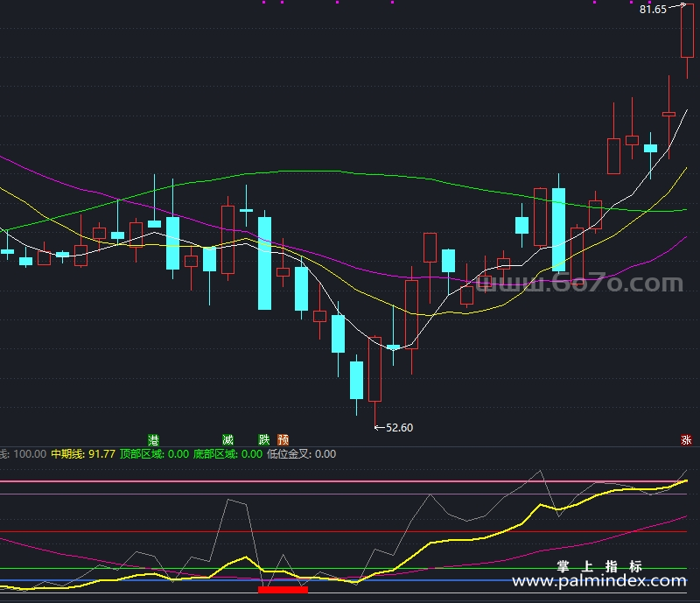Select the 底部区域: 0.00 indicator label
This screenshot has width=700, height=603.
(227, 454)
